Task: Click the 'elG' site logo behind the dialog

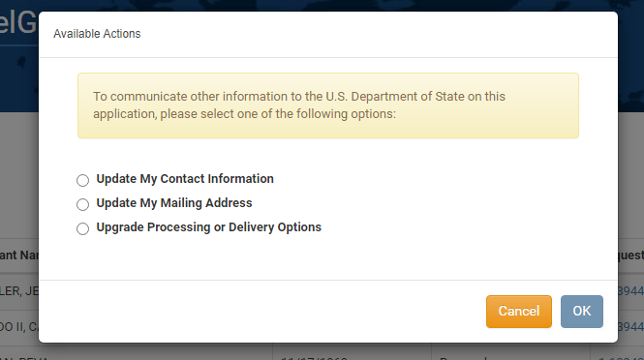Action: (x=18, y=22)
